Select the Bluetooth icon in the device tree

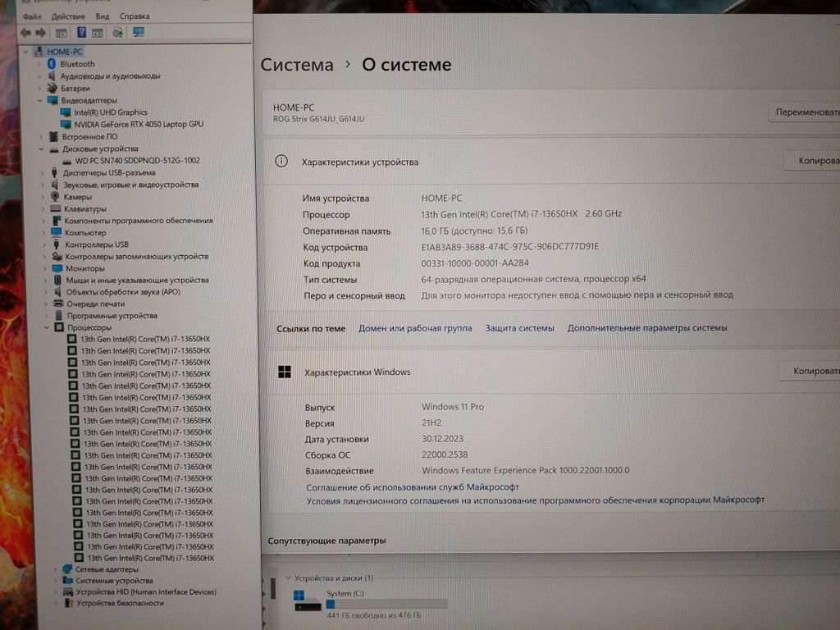[x=51, y=64]
